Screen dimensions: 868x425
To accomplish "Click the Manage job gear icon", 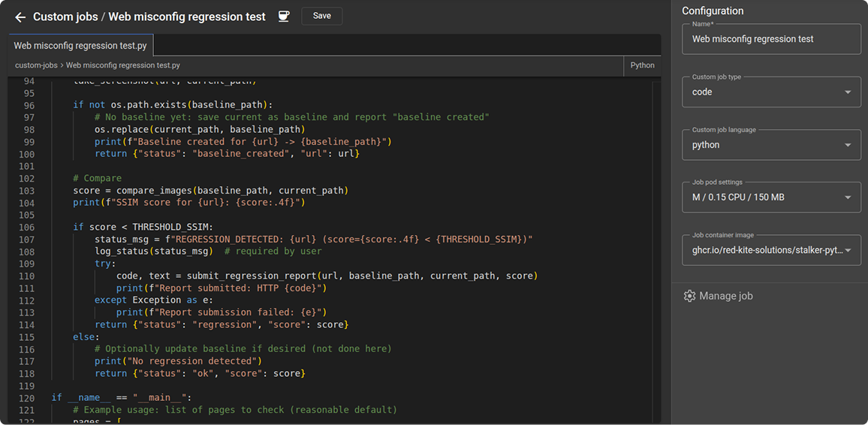I will pyautogui.click(x=689, y=296).
